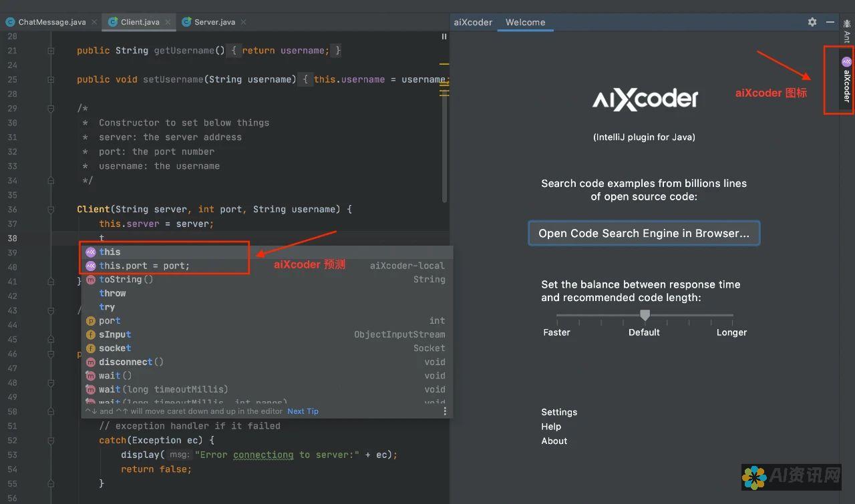Screen dimensions: 855x504
Task: Select the sInput field completion
Action: (x=267, y=334)
